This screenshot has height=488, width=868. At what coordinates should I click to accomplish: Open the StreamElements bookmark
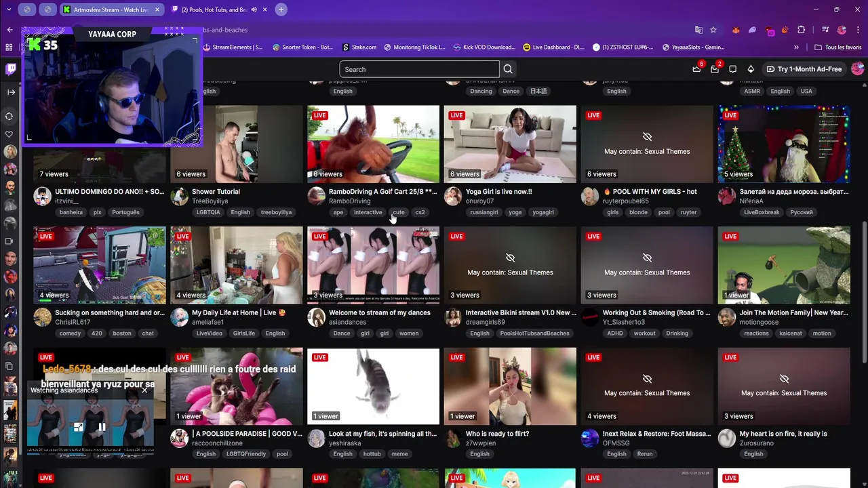click(x=233, y=47)
